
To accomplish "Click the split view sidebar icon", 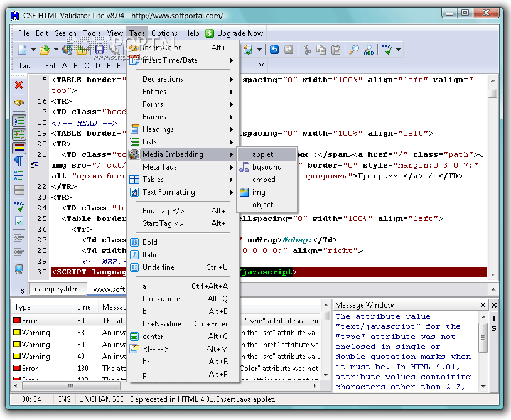I will coord(19,190).
